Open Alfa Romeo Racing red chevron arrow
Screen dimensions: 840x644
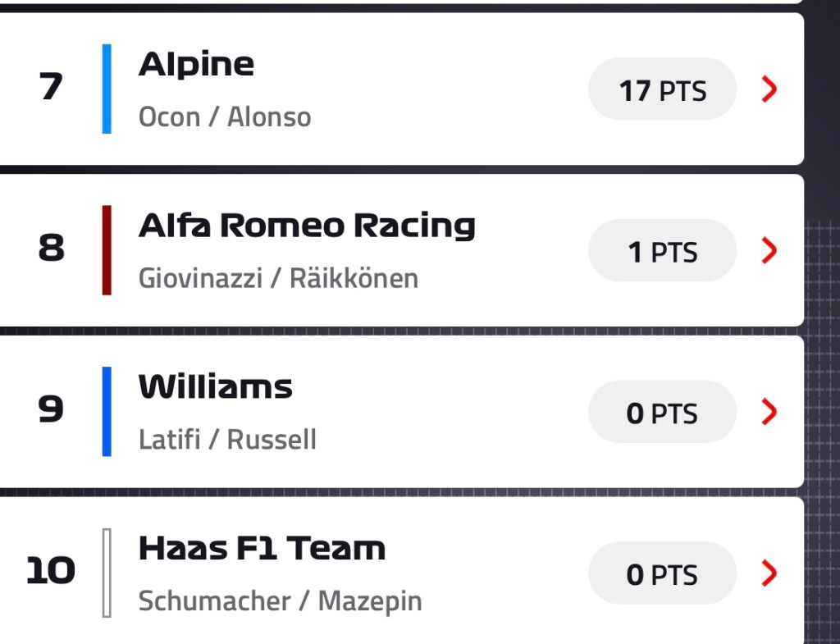pos(769,251)
